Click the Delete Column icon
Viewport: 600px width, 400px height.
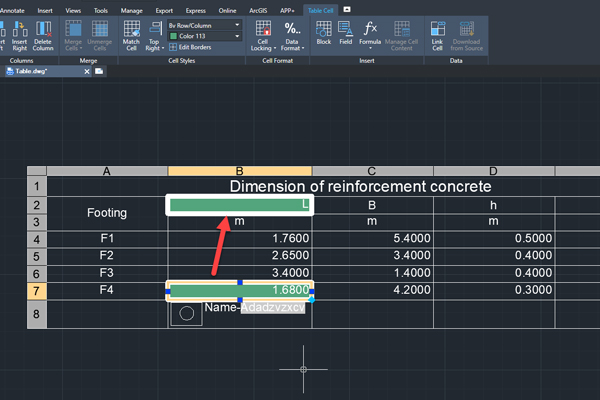43,36
